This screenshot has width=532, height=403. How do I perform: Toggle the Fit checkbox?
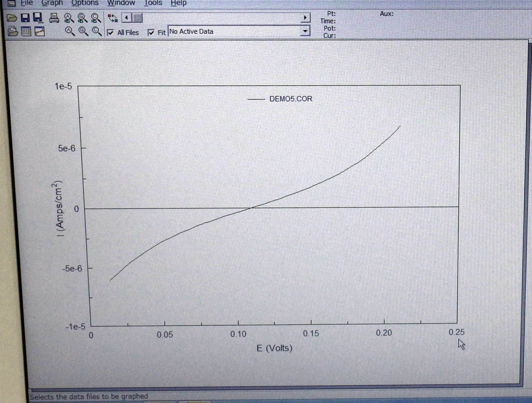coord(151,32)
